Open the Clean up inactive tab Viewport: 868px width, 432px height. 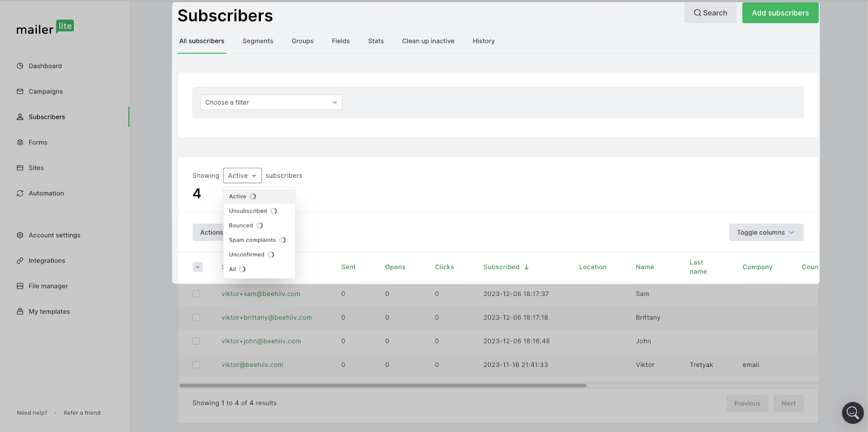(x=428, y=41)
